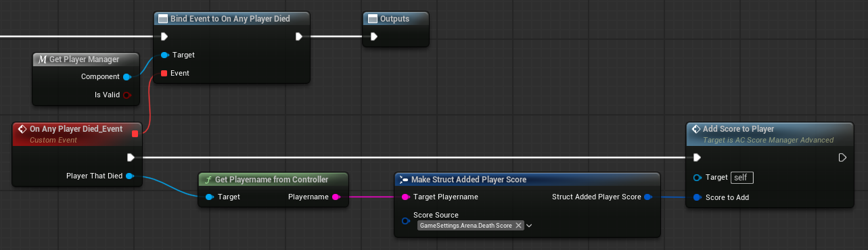Click Score to Add input pin
Screen dimensions: 868x250
click(x=698, y=197)
